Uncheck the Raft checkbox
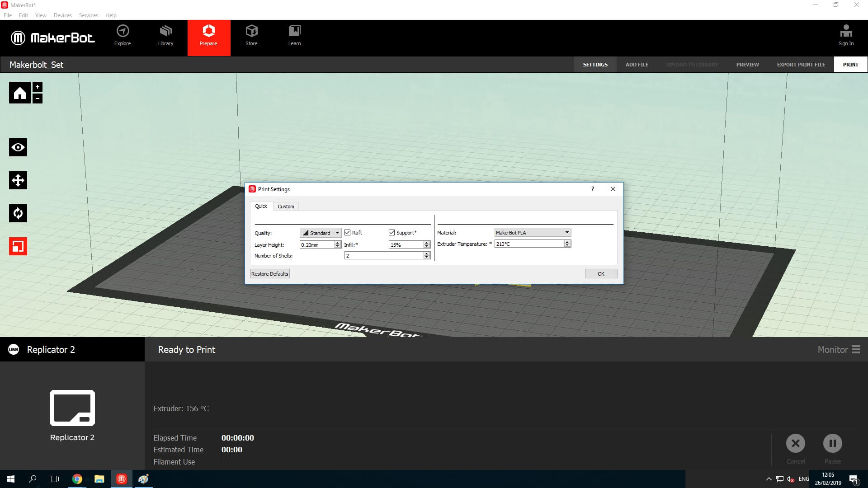Image resolution: width=868 pixels, height=488 pixels. point(348,233)
